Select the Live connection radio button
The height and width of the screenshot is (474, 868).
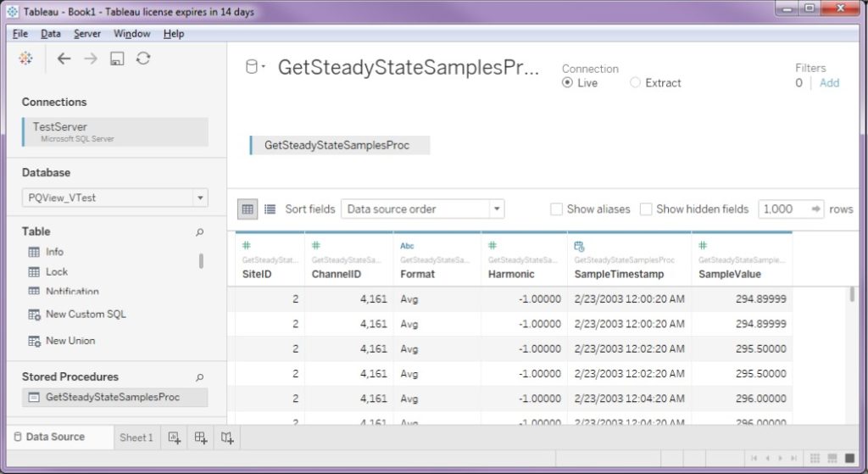pyautogui.click(x=567, y=82)
